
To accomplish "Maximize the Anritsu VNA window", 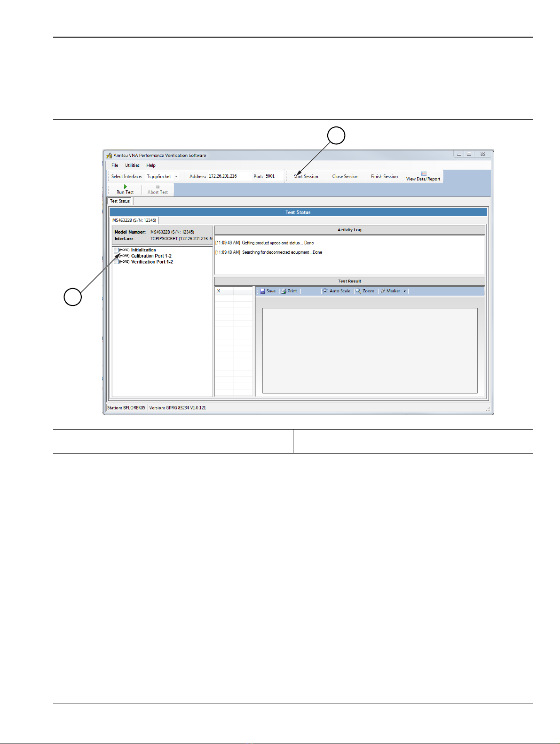I will pos(469,154).
